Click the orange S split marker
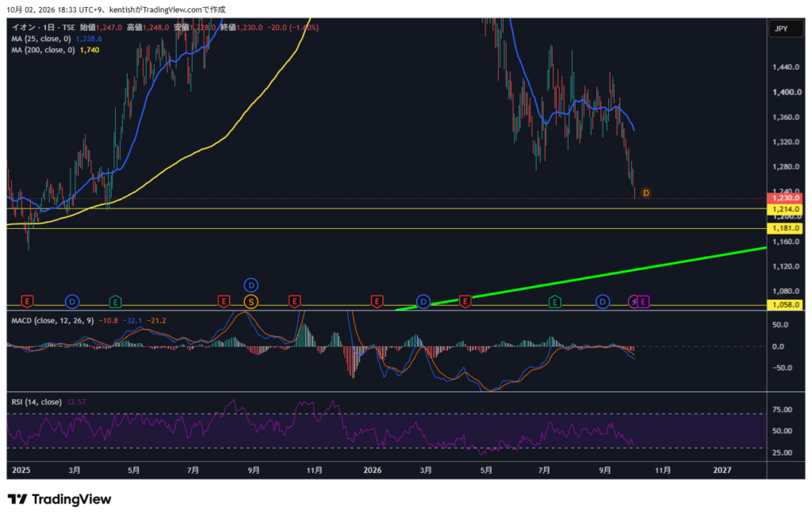Screen dimensions: 812x519 pyautogui.click(x=251, y=302)
